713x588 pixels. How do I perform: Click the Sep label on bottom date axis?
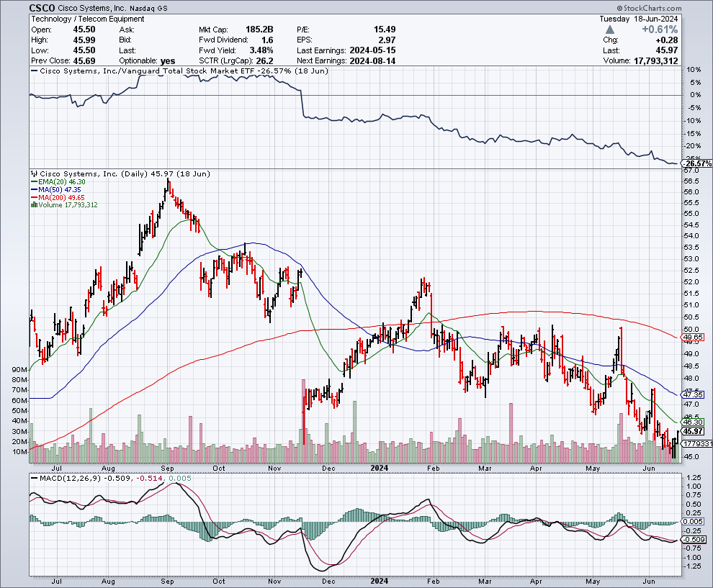[167, 581]
